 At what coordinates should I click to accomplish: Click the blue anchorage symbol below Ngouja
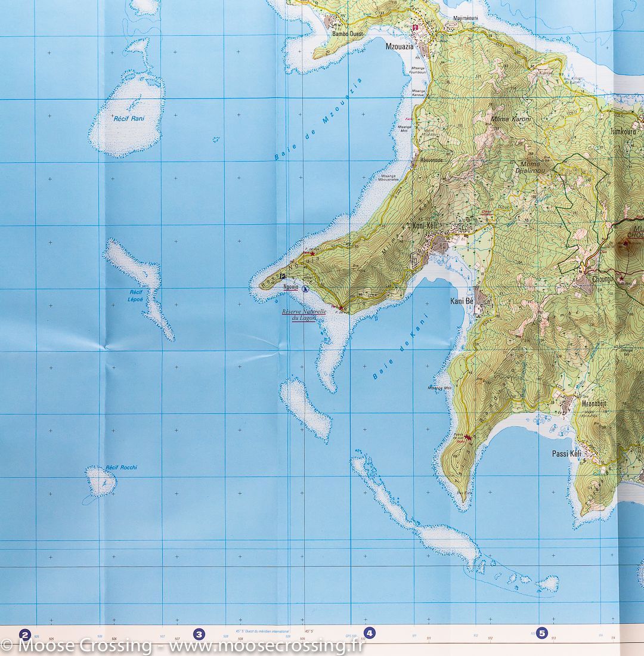(305, 289)
